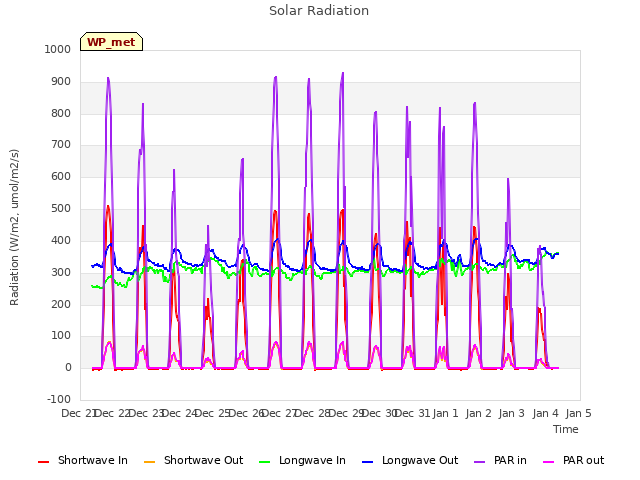
Task: Click the WP_met annotation label
Action: tap(111, 42)
